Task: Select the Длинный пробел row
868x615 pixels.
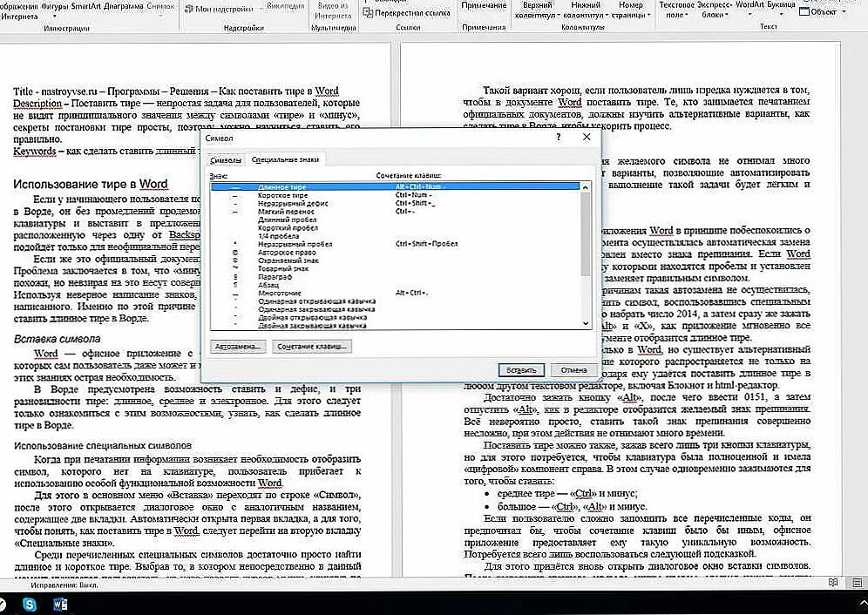Action: coord(396,220)
